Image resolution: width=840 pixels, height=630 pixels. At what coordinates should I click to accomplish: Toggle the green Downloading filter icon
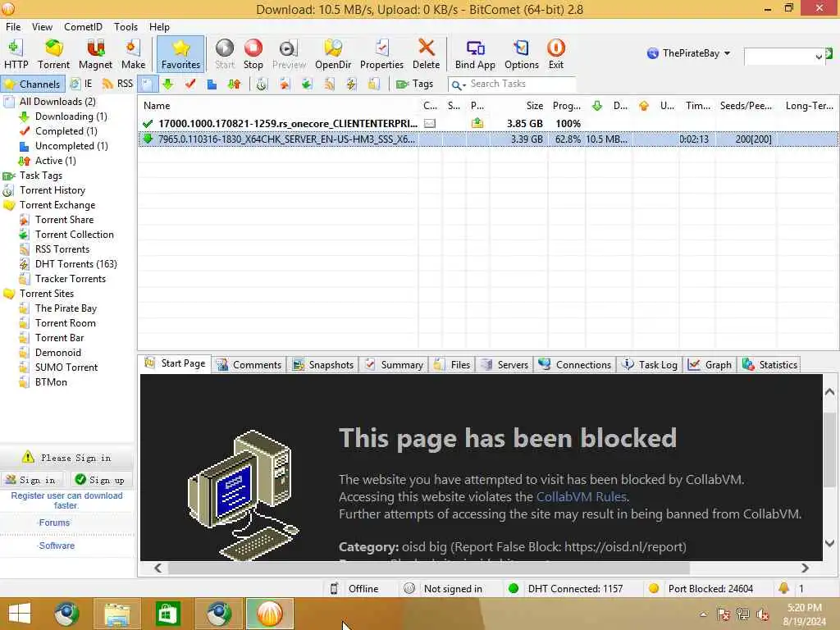tap(168, 84)
